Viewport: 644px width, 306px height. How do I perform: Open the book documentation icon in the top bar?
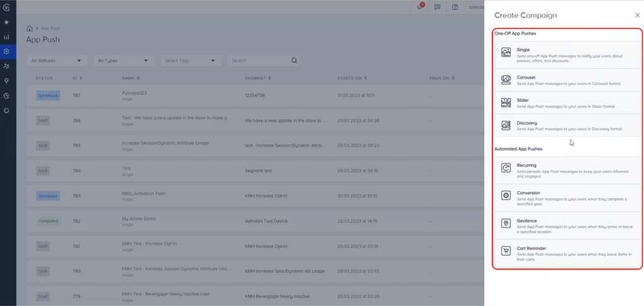455,7
